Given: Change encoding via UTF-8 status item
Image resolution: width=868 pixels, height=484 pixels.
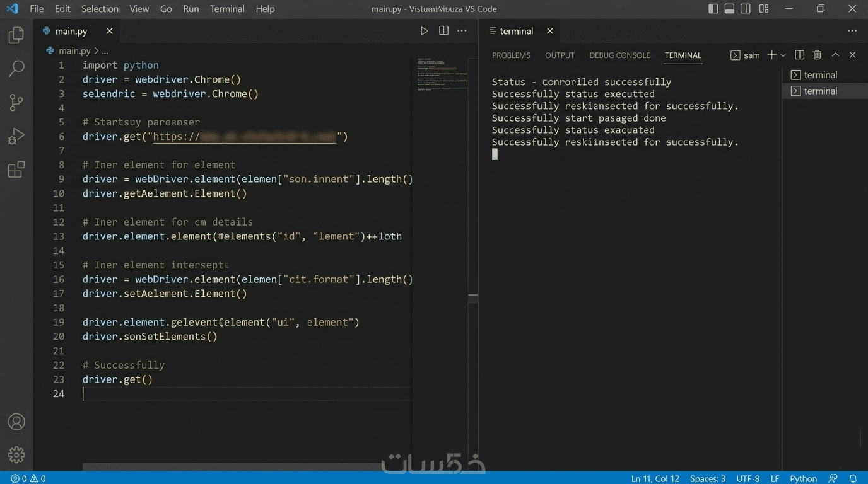Looking at the screenshot, I should pyautogui.click(x=748, y=478).
